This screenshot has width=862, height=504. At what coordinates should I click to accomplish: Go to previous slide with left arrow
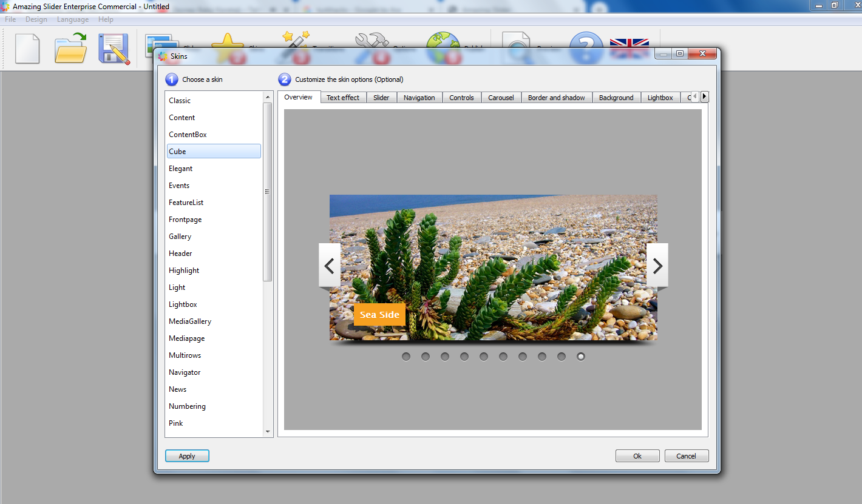pyautogui.click(x=330, y=265)
